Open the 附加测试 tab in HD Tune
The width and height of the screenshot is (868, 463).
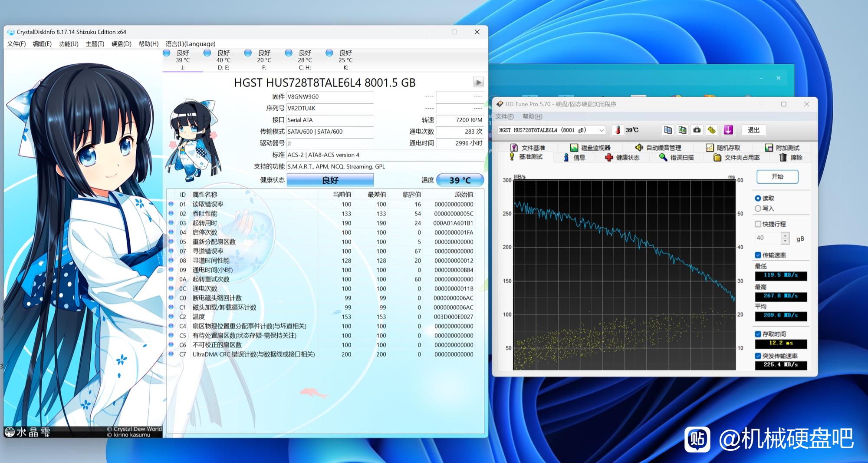782,148
